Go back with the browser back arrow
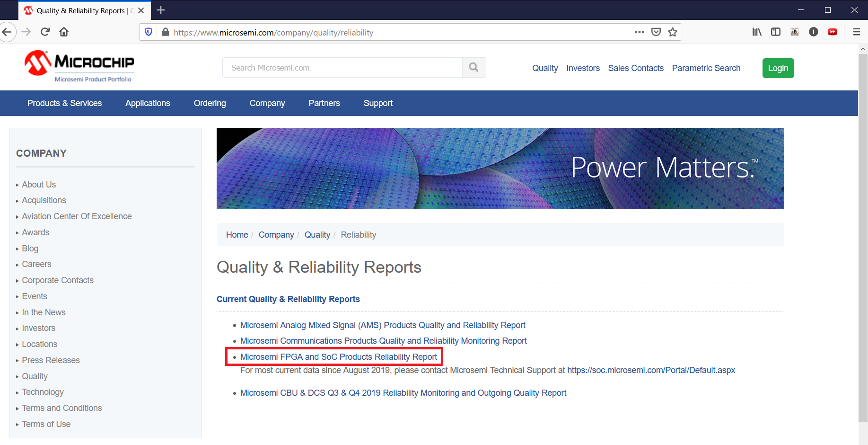 [x=7, y=32]
